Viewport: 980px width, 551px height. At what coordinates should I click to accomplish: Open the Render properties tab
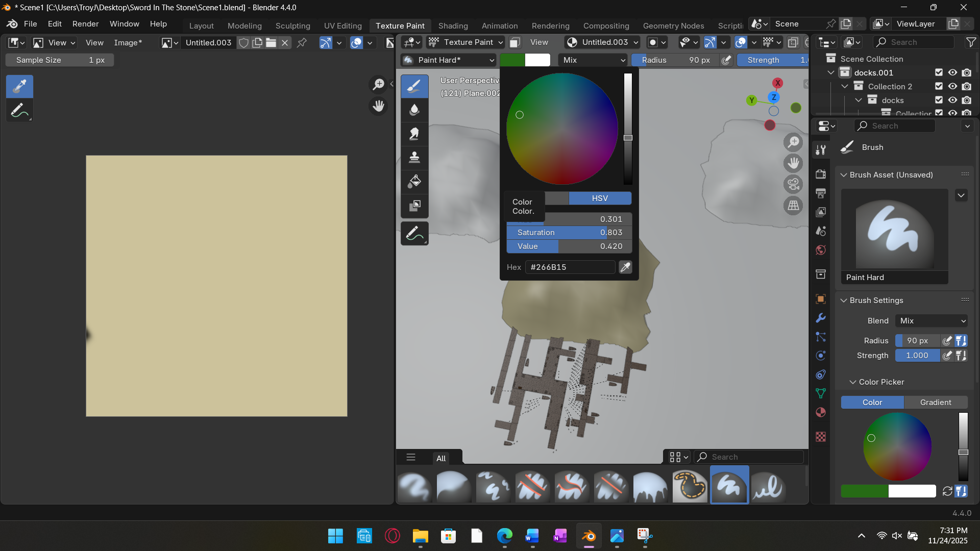pyautogui.click(x=821, y=174)
